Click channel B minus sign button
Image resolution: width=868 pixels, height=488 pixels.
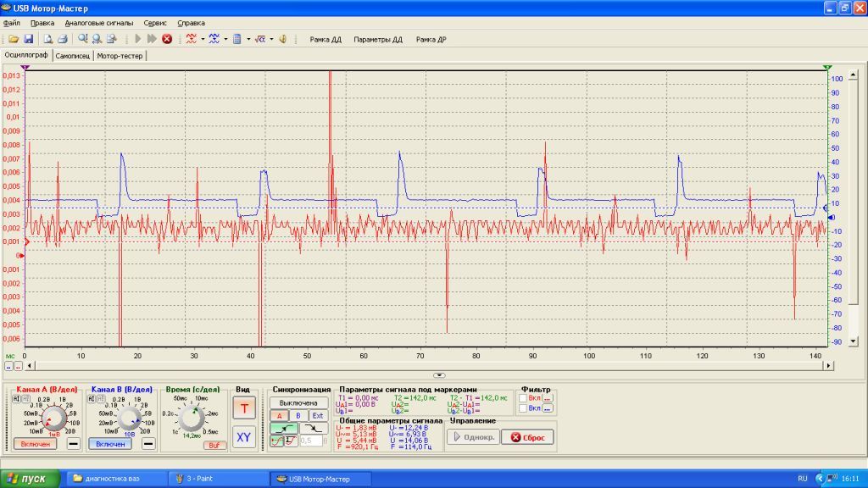[148, 443]
